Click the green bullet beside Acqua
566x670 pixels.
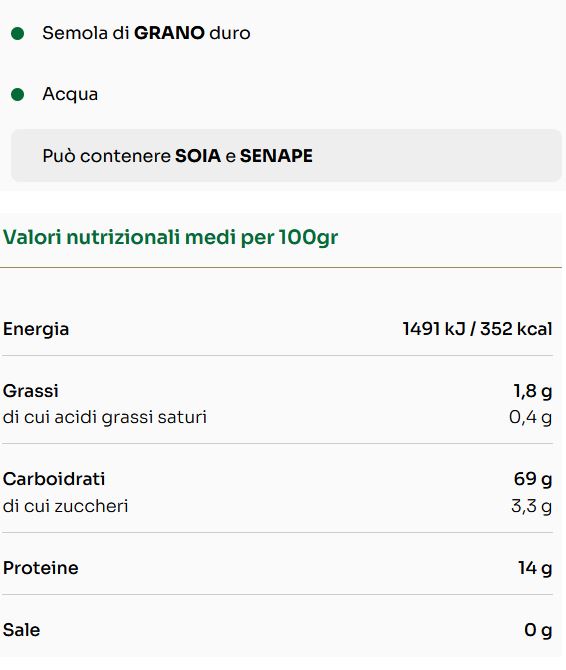point(18,94)
